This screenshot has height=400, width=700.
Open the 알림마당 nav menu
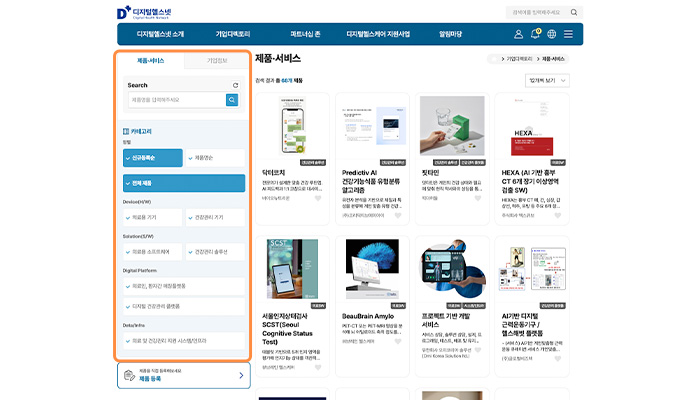point(450,34)
